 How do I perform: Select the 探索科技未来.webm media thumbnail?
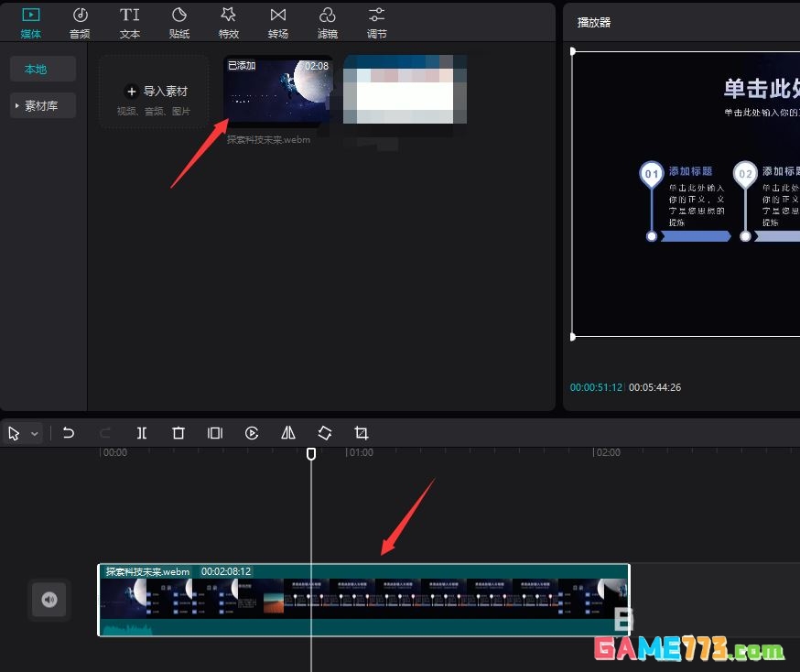tap(278, 91)
